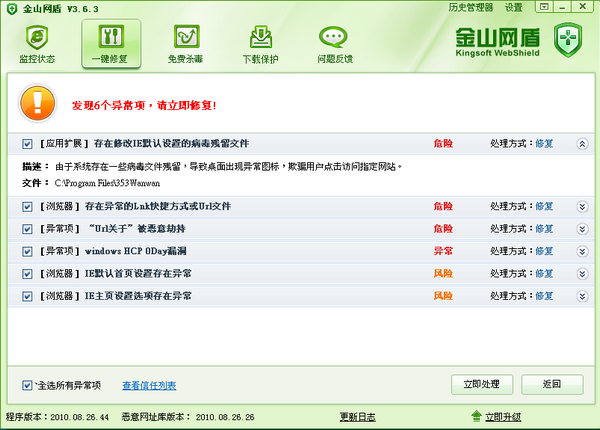Click 修复 action for windows HCP 0Day漏洞

(x=544, y=251)
